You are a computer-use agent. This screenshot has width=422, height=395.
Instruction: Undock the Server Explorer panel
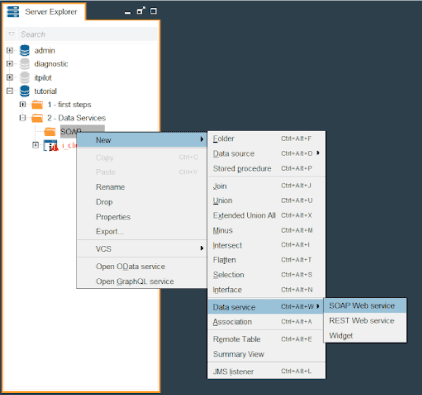pyautogui.click(x=141, y=11)
